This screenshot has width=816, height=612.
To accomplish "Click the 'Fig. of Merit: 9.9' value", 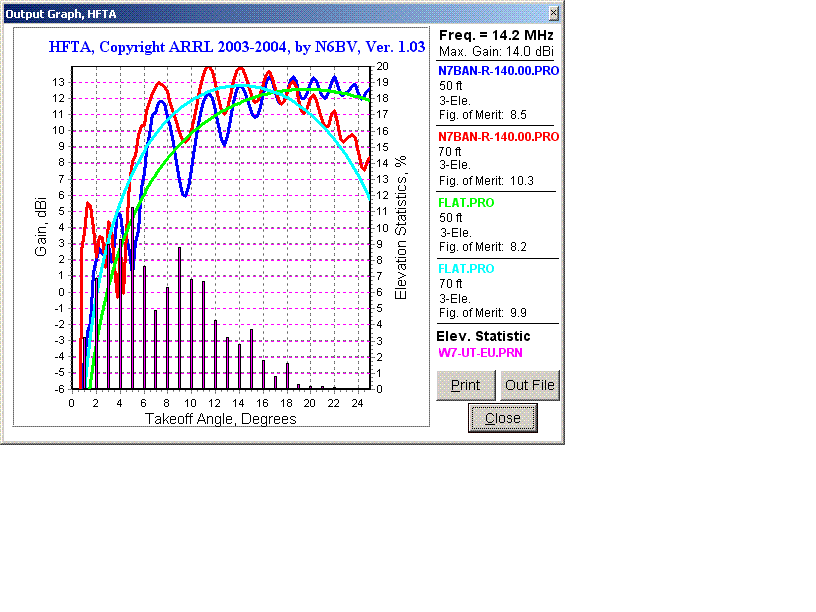I will pos(484,313).
